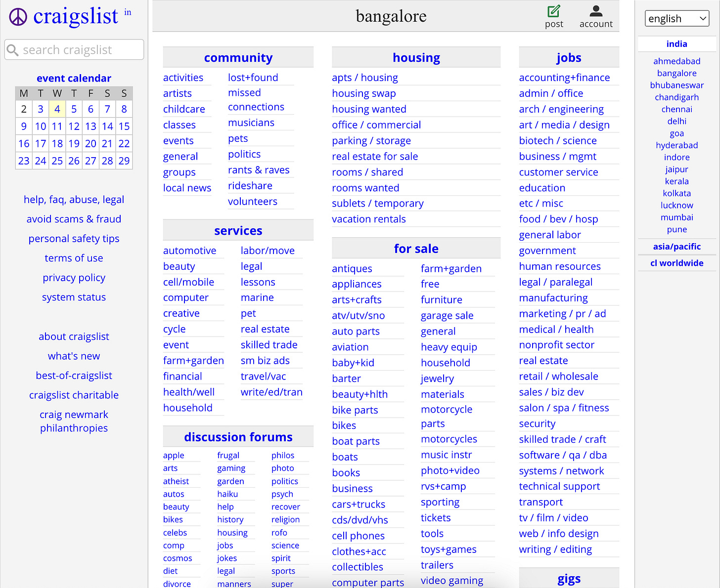Open the housing section header
The height and width of the screenshot is (588, 720).
(416, 58)
